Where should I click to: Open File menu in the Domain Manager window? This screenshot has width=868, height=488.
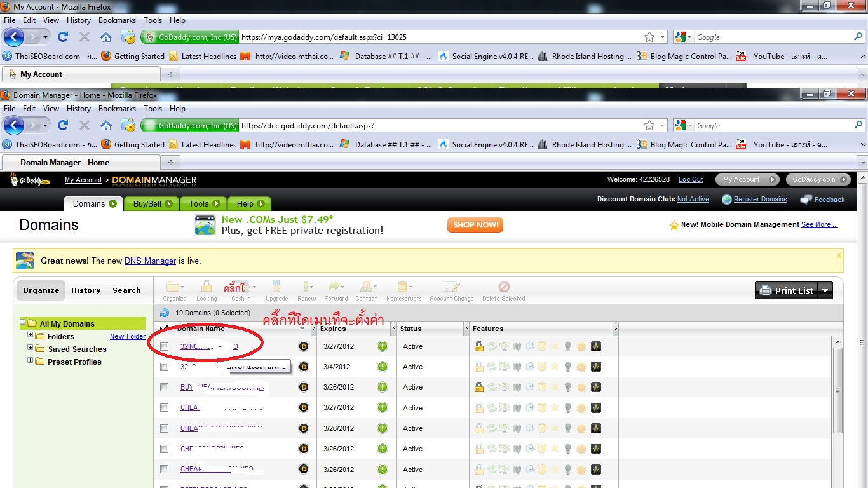point(10,109)
